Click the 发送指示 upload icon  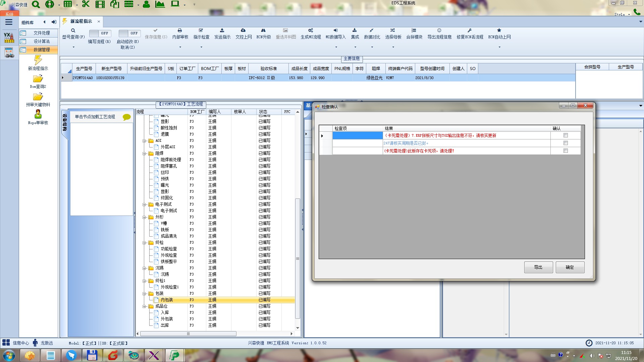point(222,31)
